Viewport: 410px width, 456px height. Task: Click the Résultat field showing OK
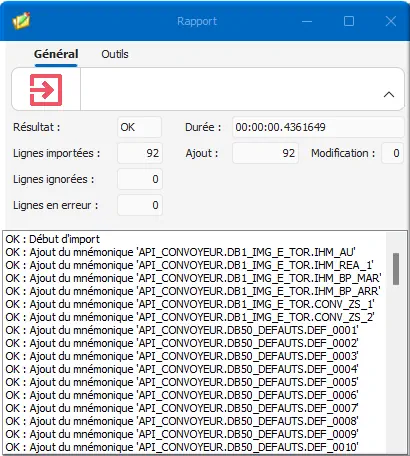(140, 127)
